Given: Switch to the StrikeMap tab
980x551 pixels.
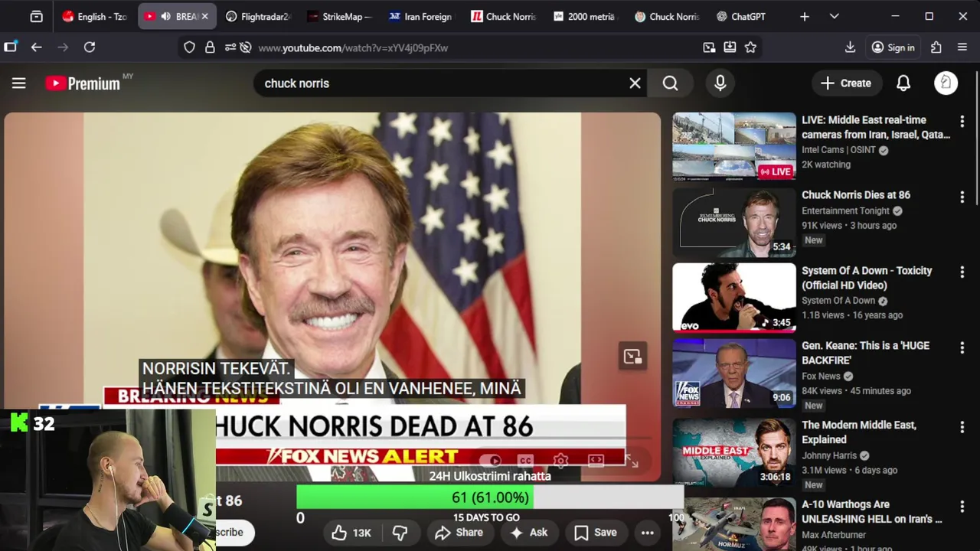Looking at the screenshot, I should tap(339, 16).
